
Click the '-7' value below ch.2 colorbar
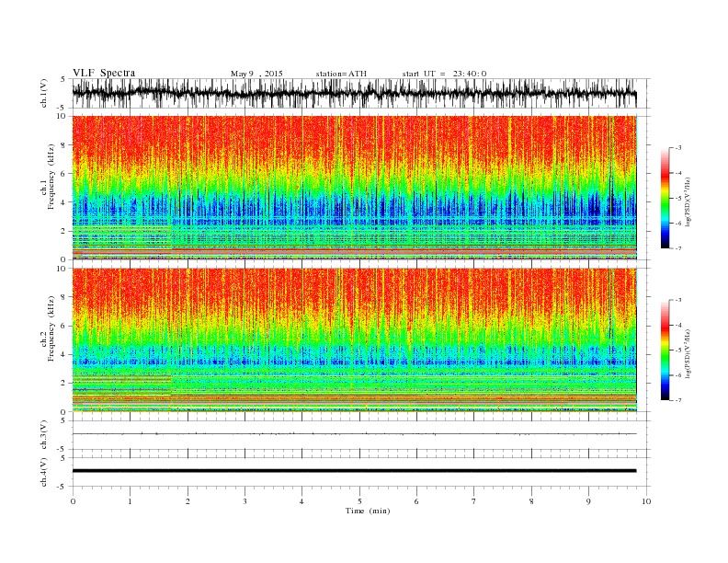coord(677,400)
